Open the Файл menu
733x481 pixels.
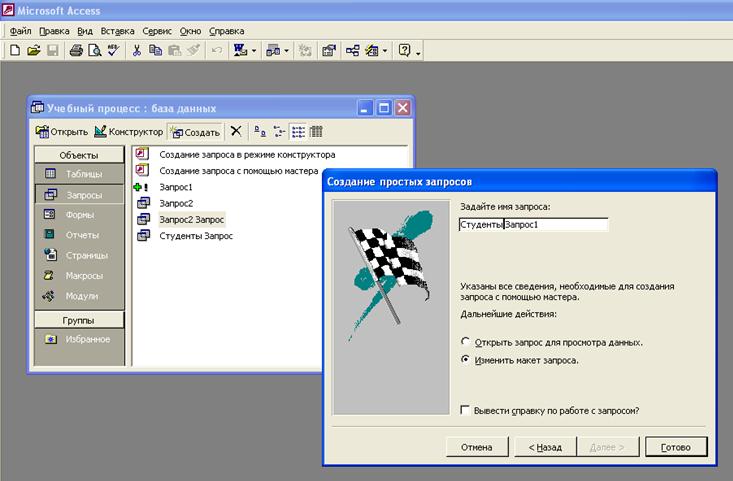(21, 31)
